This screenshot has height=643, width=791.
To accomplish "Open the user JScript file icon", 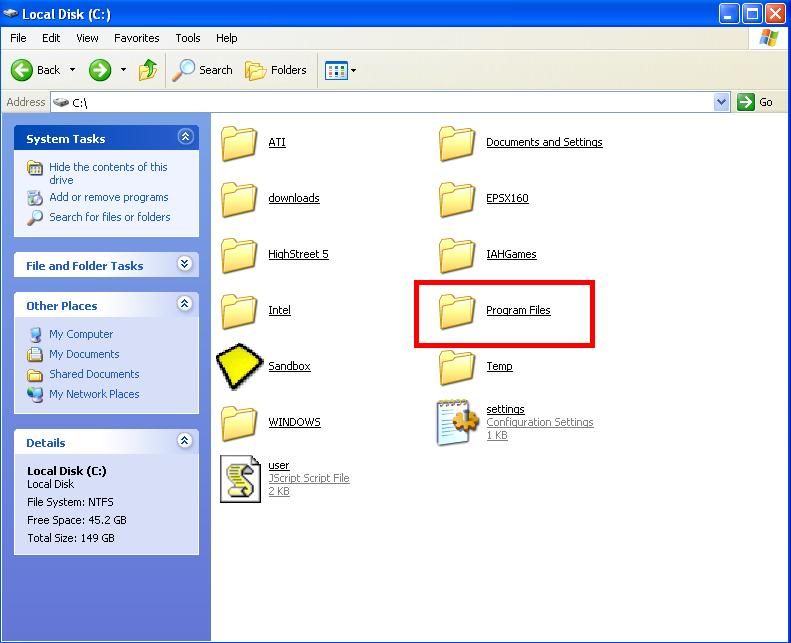I will [x=240, y=478].
